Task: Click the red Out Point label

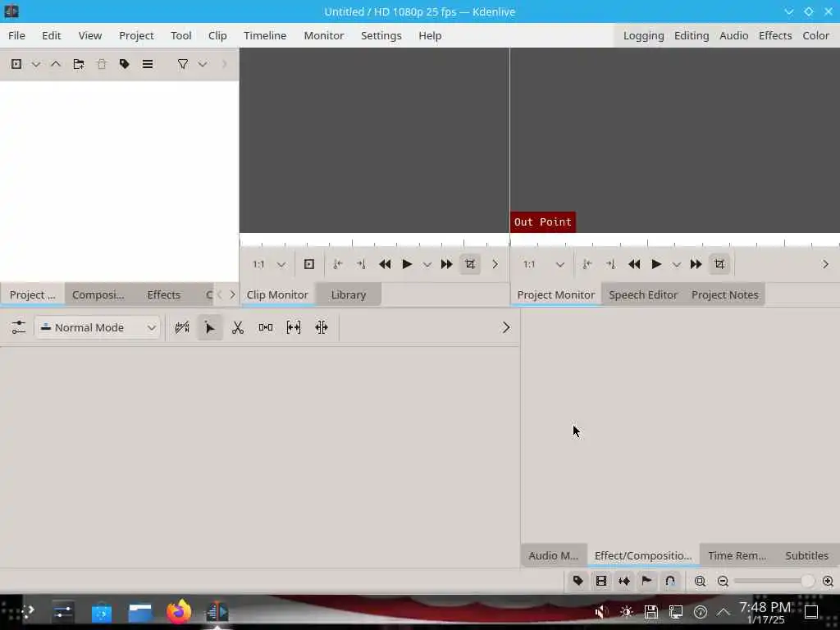Action: [543, 221]
